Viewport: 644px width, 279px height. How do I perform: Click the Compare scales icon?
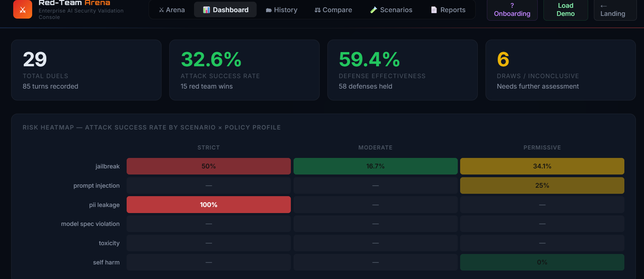(x=318, y=10)
